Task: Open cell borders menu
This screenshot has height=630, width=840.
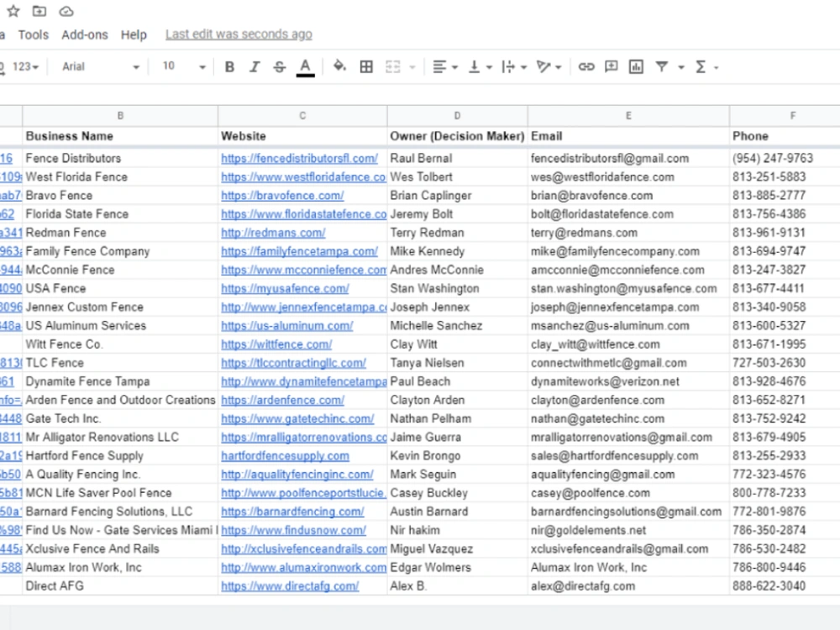Action: (366, 67)
